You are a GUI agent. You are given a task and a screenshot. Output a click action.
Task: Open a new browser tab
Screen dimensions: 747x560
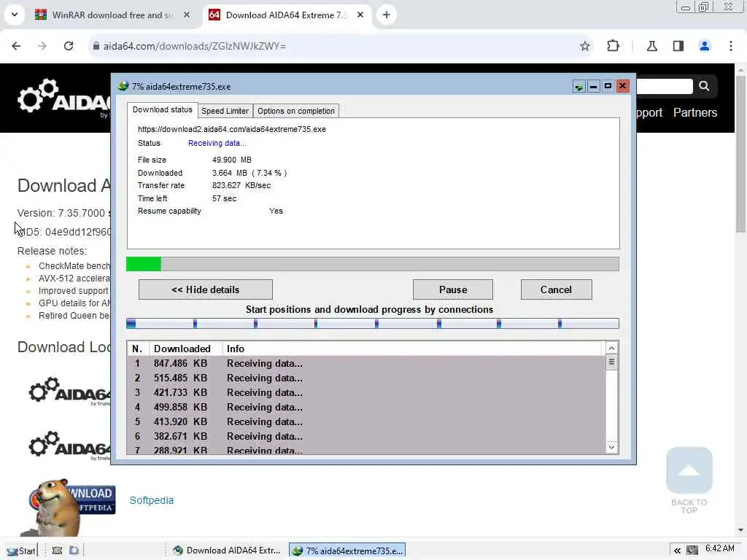387,15
